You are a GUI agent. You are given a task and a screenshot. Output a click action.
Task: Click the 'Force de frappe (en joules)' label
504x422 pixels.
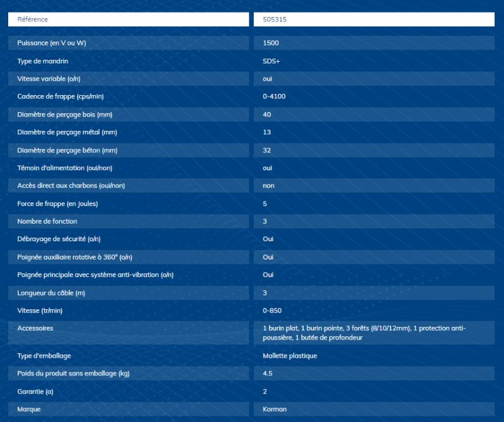tap(57, 203)
